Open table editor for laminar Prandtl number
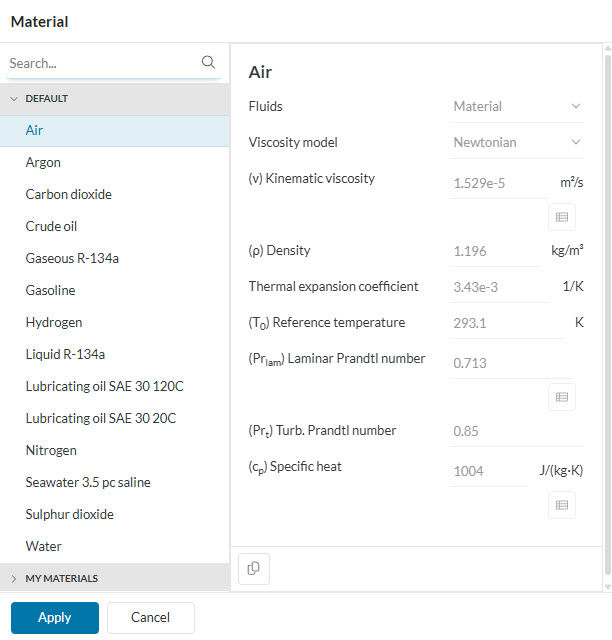 click(x=561, y=397)
